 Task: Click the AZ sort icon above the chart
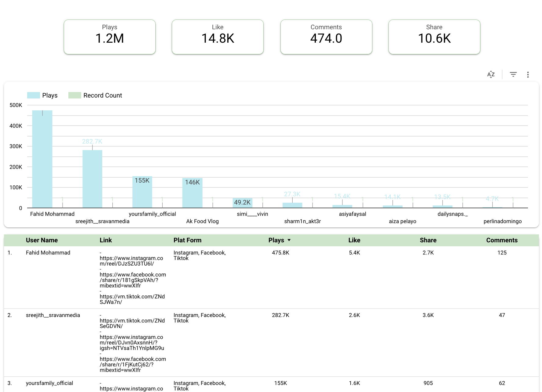point(491,74)
